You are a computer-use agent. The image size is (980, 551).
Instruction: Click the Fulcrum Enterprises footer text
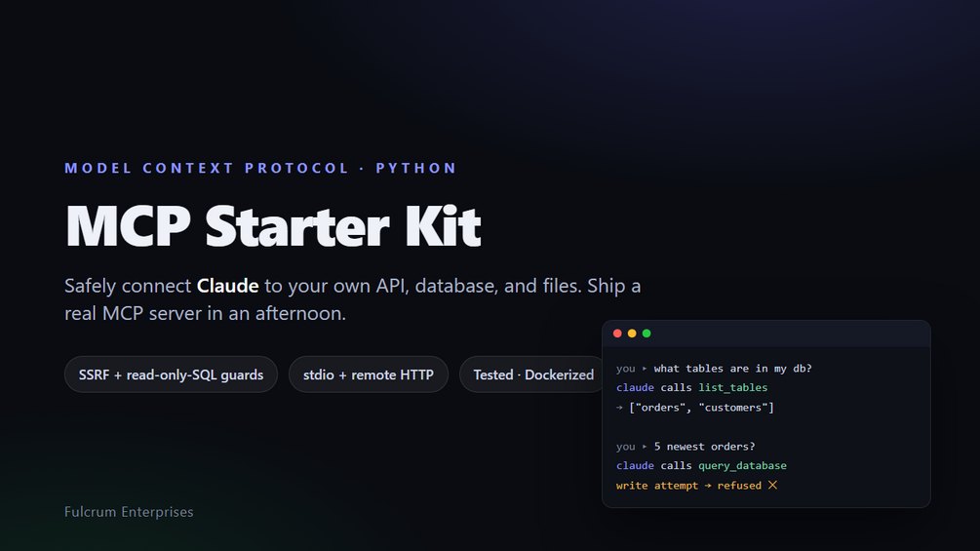click(x=129, y=512)
